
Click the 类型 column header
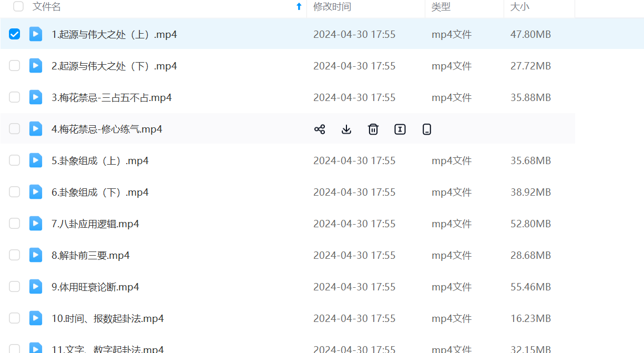pyautogui.click(x=441, y=7)
